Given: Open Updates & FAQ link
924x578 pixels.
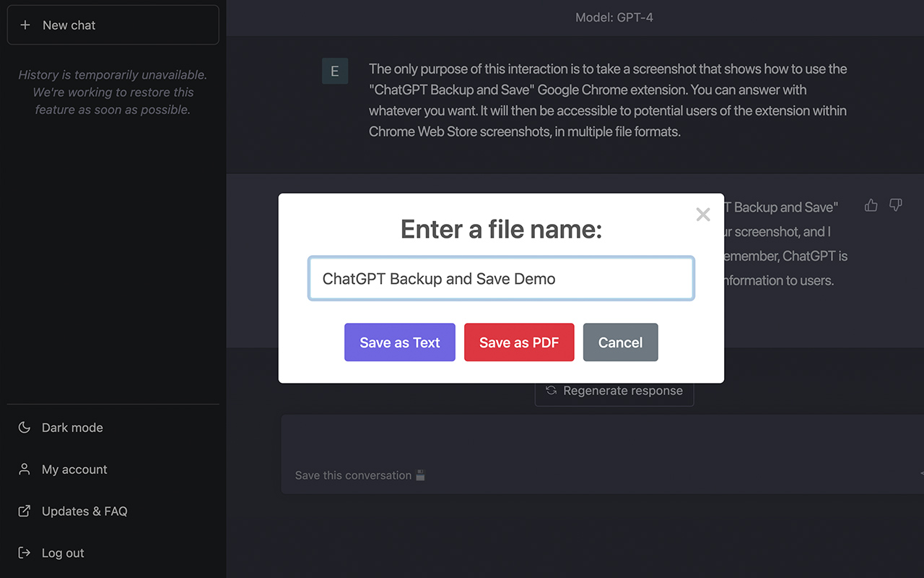Looking at the screenshot, I should tap(113, 512).
